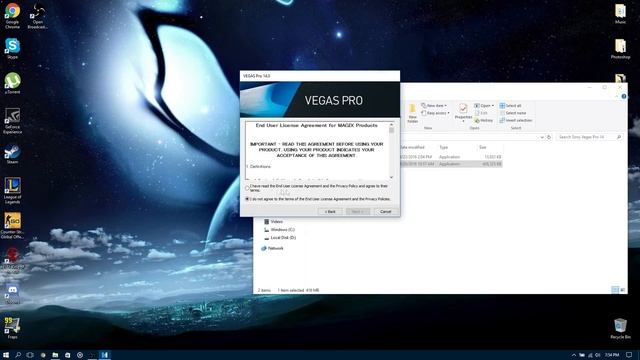Open the Windows Start menu

pos(6,355)
